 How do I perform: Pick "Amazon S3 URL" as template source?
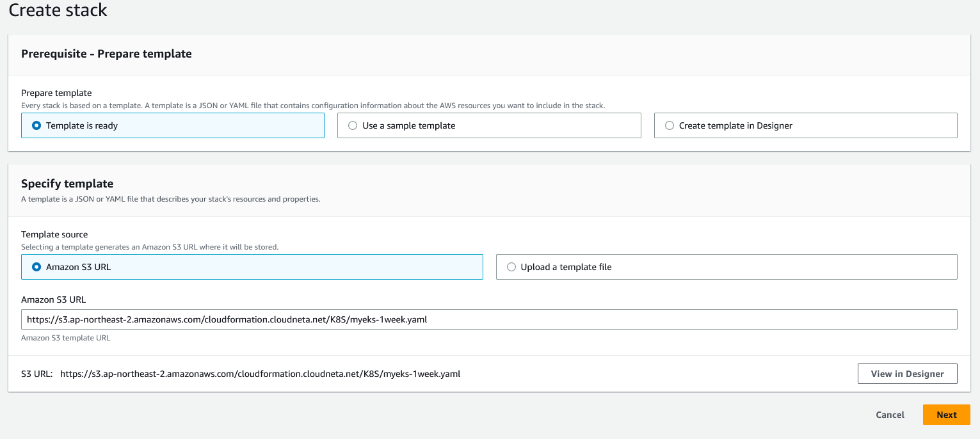click(37, 267)
